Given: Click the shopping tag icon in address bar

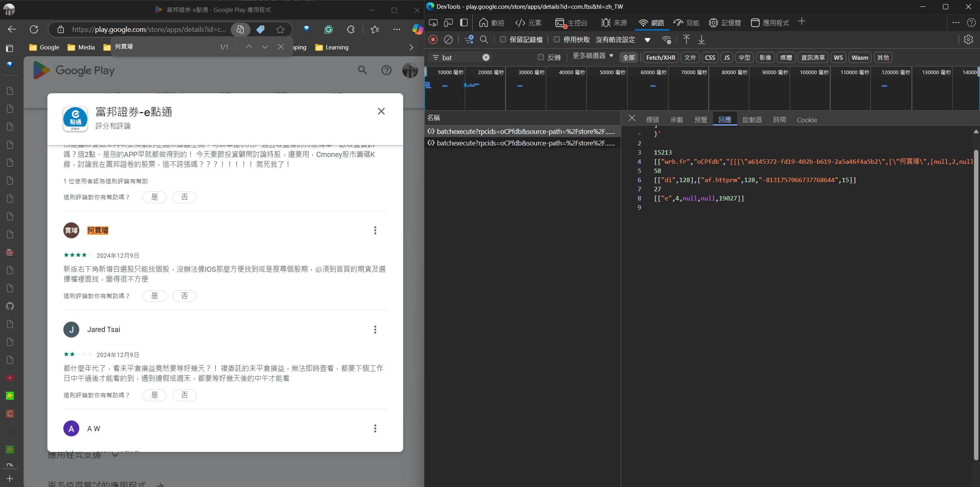Looking at the screenshot, I should pos(261,29).
